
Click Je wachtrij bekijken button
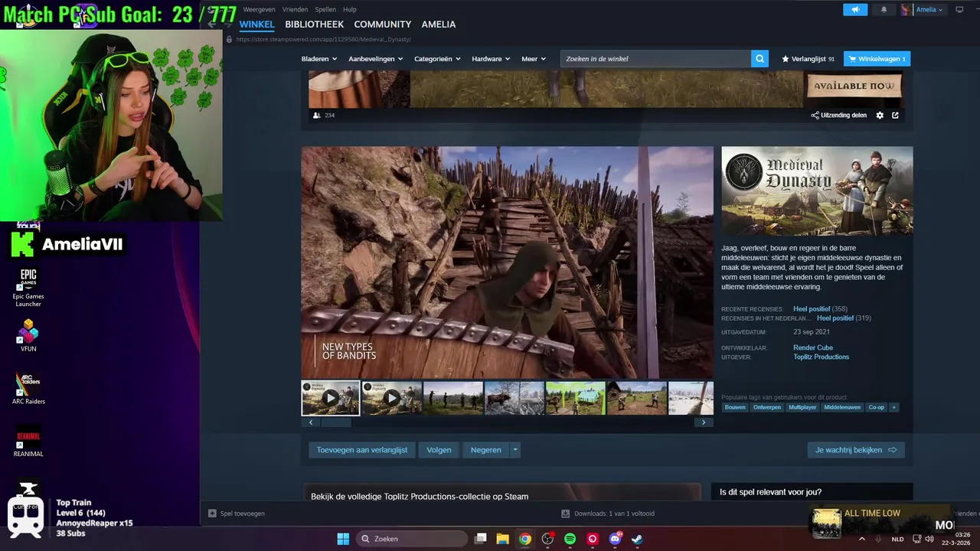(856, 450)
